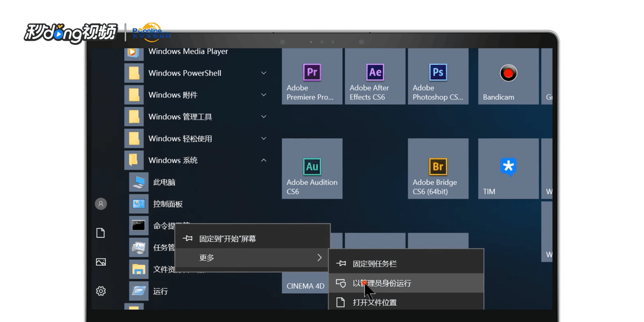Image resolution: width=644 pixels, height=322 pixels.
Task: Open the 运行 (Run) dialog
Action: 160,291
